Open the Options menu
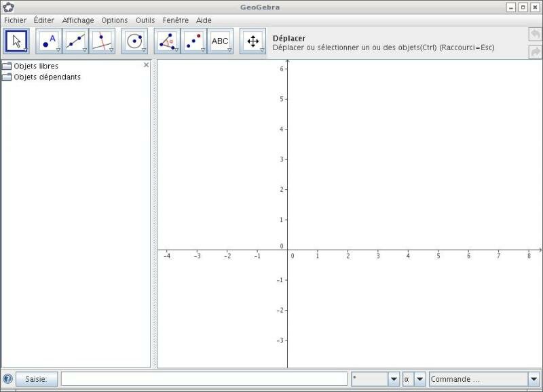The width and height of the screenshot is (543, 392). 115,20
